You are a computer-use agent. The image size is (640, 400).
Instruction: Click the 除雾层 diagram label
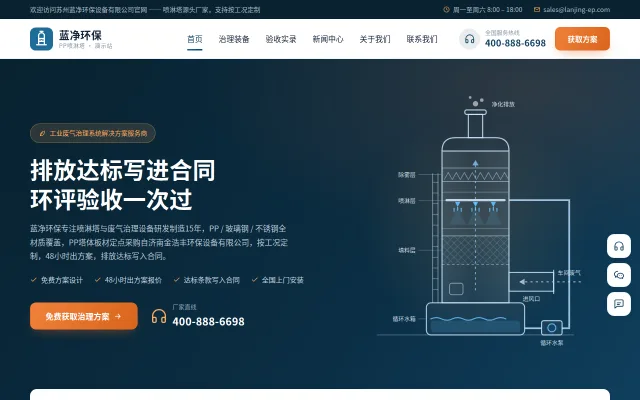pos(407,175)
